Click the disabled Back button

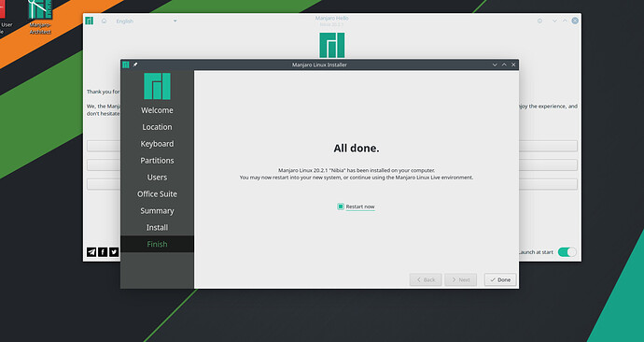pyautogui.click(x=426, y=279)
